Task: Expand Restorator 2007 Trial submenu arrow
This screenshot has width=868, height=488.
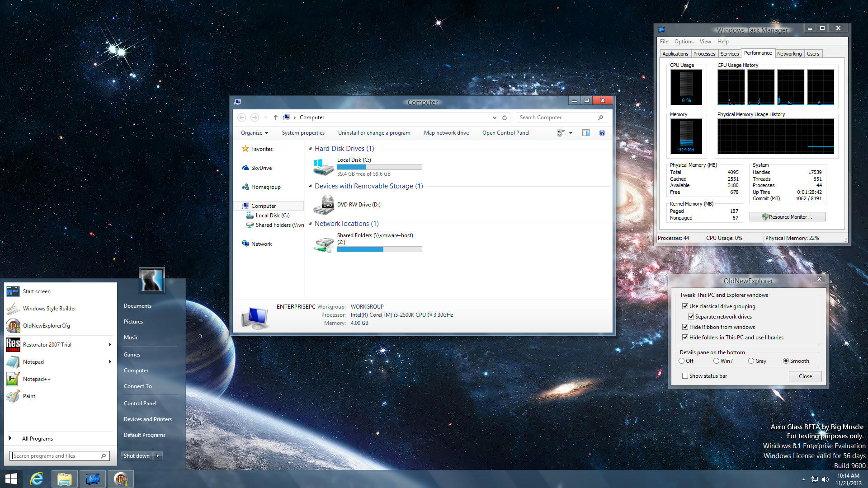Action: (x=110, y=345)
